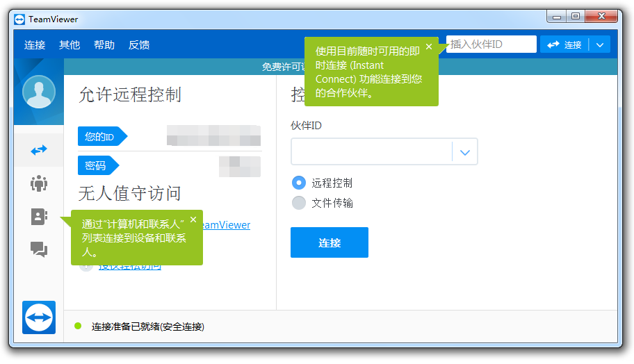
Task: Click the user profile avatar icon
Action: click(x=39, y=92)
